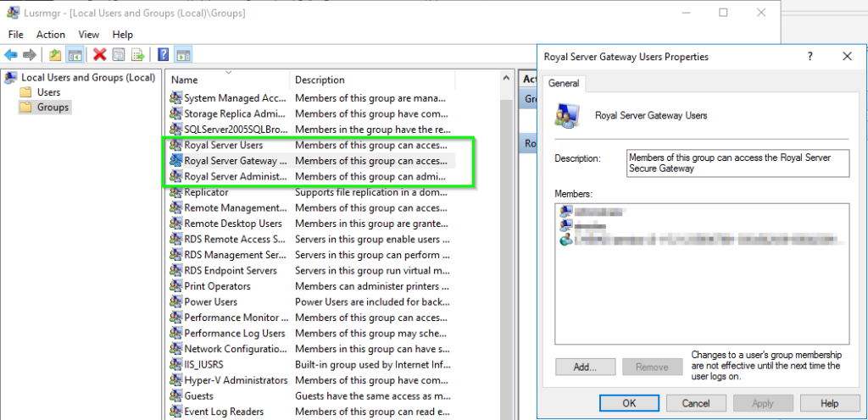Click first member's user icon in Members list
The height and width of the screenshot is (420, 868).
tap(565, 211)
